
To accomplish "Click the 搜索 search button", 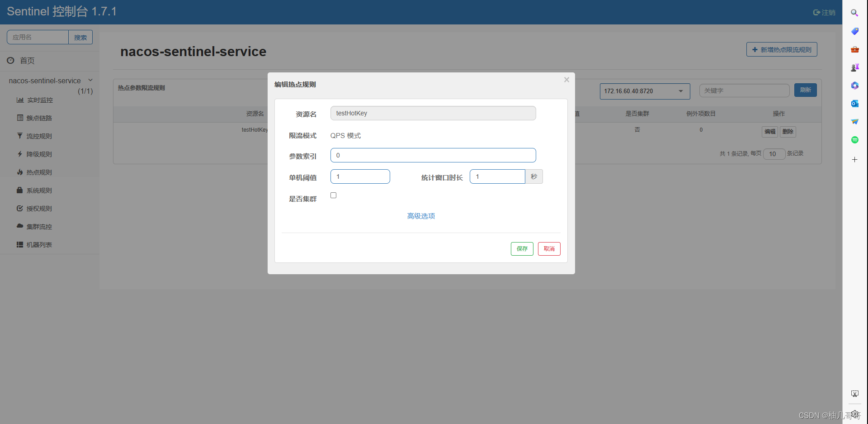I will pos(80,37).
